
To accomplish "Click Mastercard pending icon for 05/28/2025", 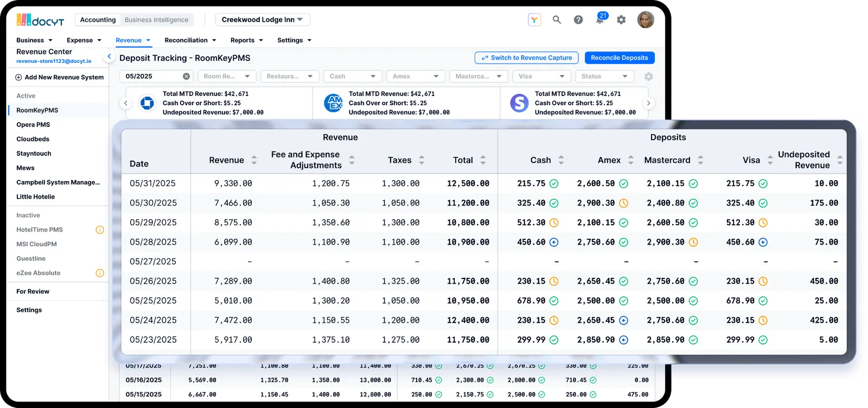I will pyautogui.click(x=693, y=243).
